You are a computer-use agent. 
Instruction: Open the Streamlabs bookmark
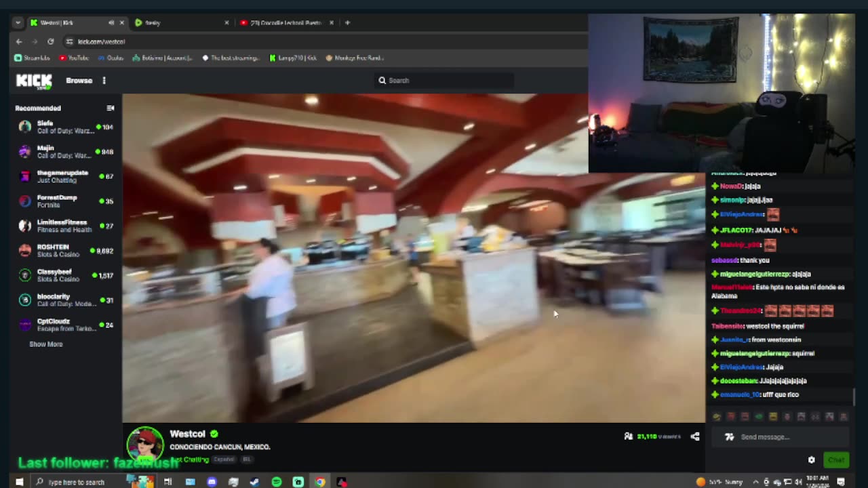pyautogui.click(x=33, y=58)
